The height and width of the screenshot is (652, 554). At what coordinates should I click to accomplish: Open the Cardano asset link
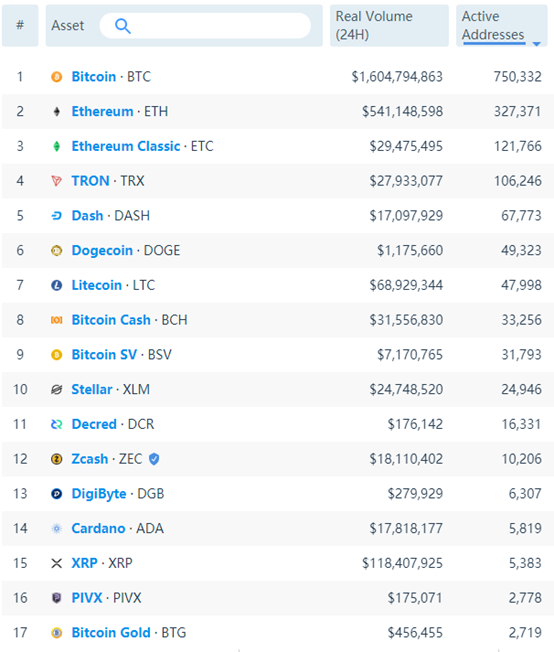[x=98, y=529]
